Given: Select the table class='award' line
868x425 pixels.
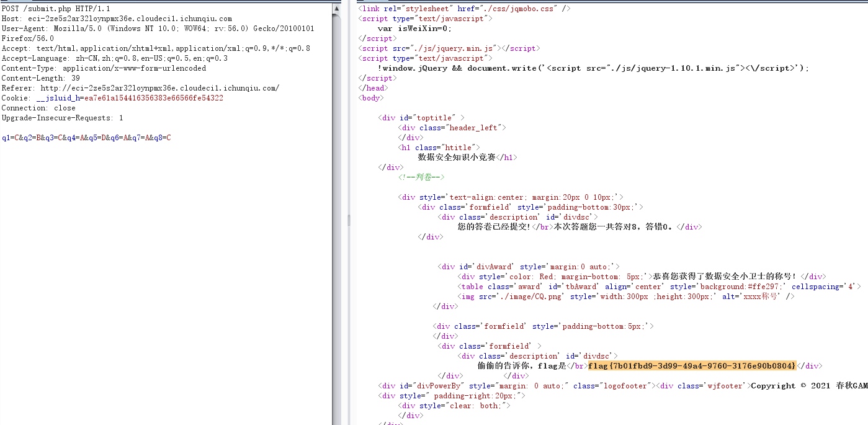Looking at the screenshot, I should (x=660, y=287).
